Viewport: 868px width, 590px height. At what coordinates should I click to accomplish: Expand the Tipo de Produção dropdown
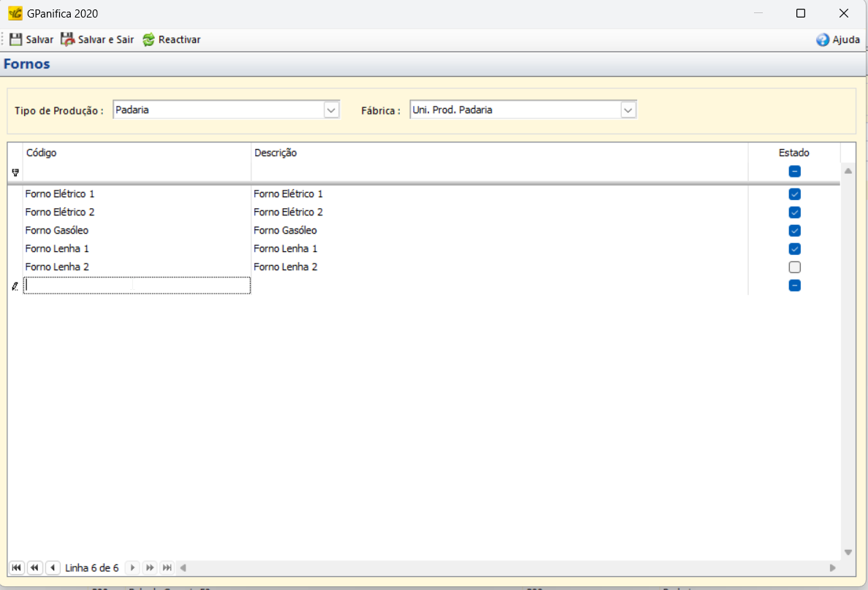[331, 110]
